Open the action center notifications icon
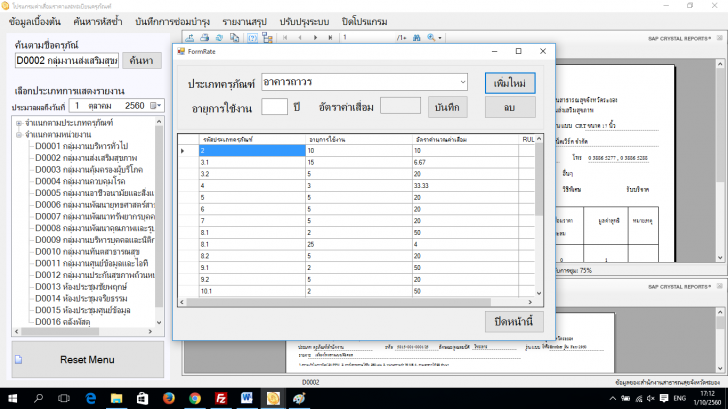The height and width of the screenshot is (409, 728). point(664,398)
